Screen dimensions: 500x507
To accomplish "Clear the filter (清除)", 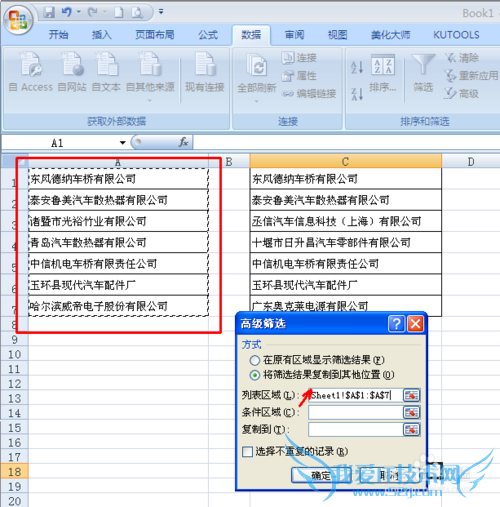I will (462, 58).
